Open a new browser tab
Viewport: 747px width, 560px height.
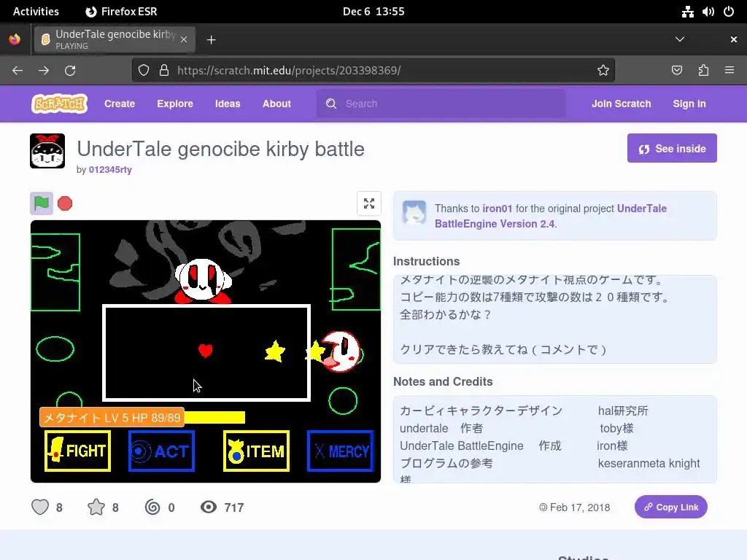(211, 39)
